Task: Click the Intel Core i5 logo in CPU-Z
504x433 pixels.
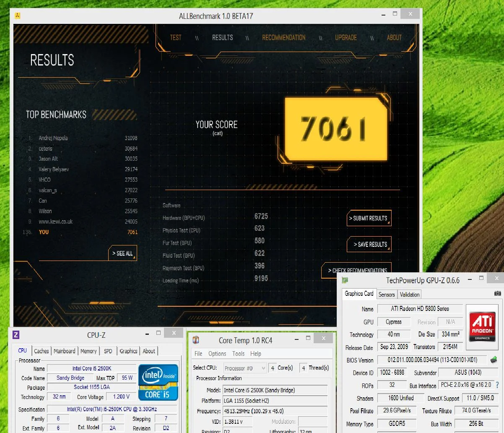Action: (158, 382)
